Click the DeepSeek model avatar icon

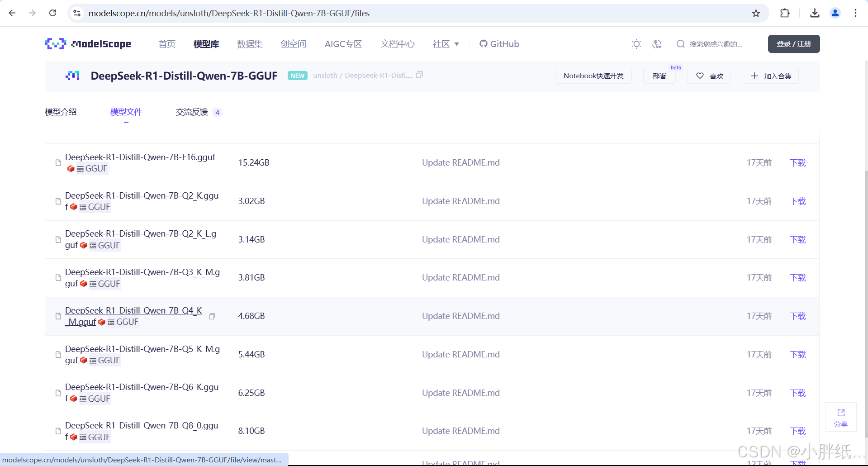click(x=72, y=76)
